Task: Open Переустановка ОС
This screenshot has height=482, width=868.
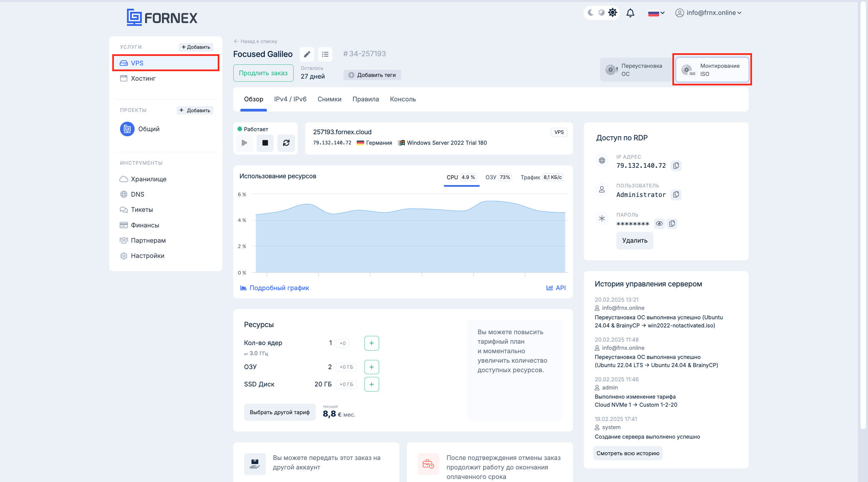Action: [x=636, y=69]
